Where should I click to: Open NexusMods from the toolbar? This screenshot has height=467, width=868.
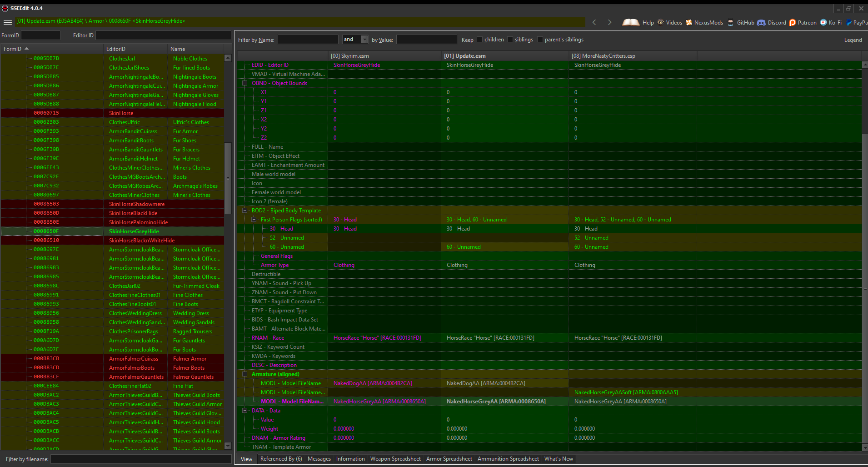pos(704,22)
